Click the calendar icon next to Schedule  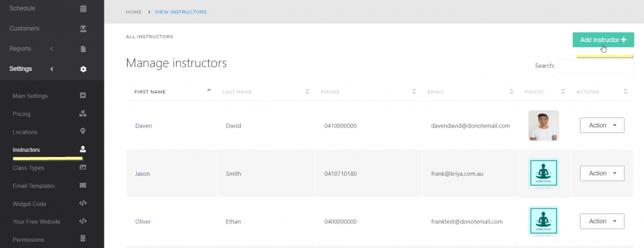coord(84,8)
